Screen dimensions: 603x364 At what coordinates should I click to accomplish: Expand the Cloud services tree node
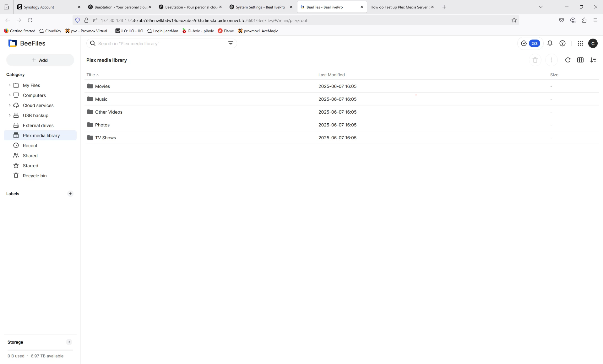click(x=10, y=105)
